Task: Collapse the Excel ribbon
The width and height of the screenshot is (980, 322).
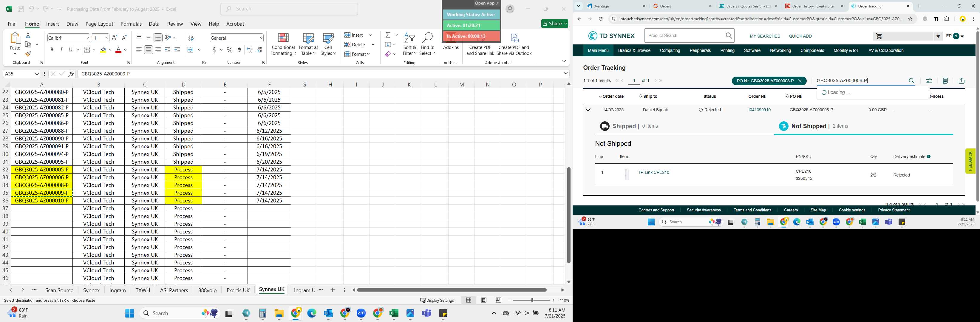Action: 564,61
